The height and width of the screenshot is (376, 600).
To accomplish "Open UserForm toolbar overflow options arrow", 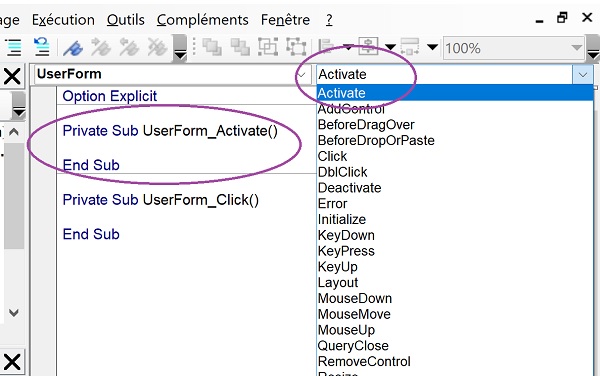I will [x=593, y=48].
